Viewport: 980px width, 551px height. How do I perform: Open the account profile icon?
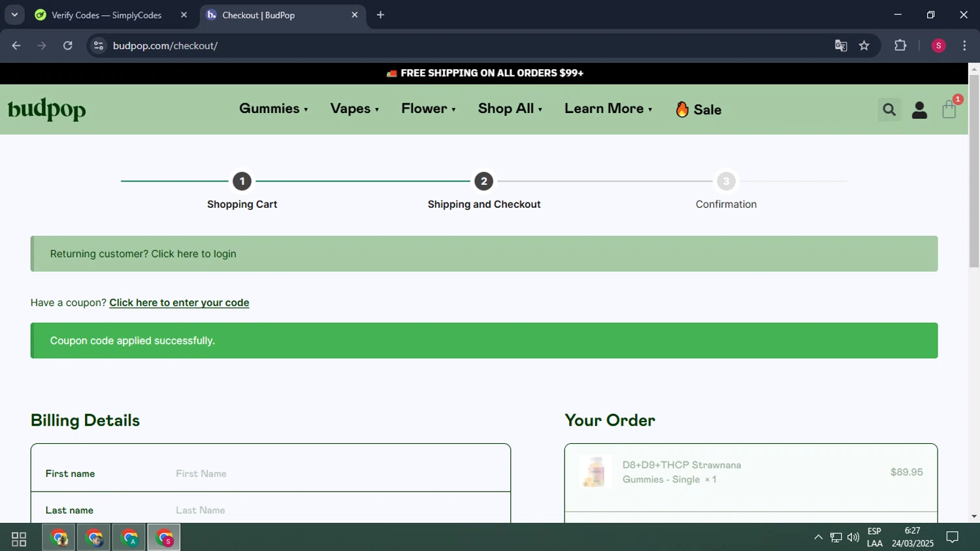click(919, 110)
